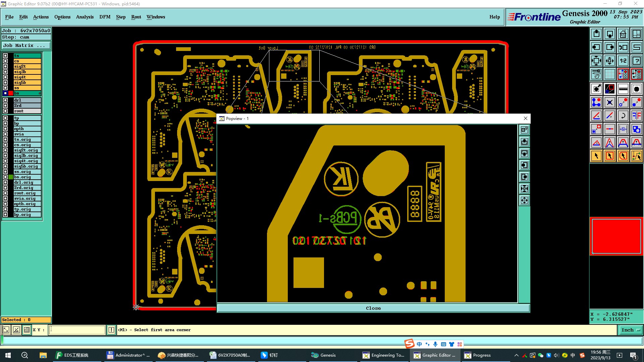
Task: Show hidden system tray icons chevron
Action: coord(516,355)
